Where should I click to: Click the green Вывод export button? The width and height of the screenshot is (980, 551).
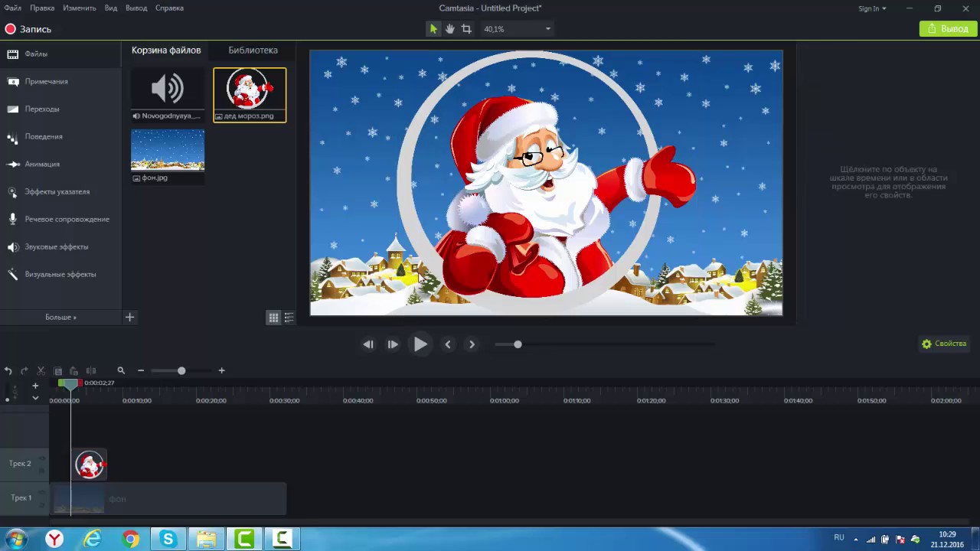coord(948,29)
